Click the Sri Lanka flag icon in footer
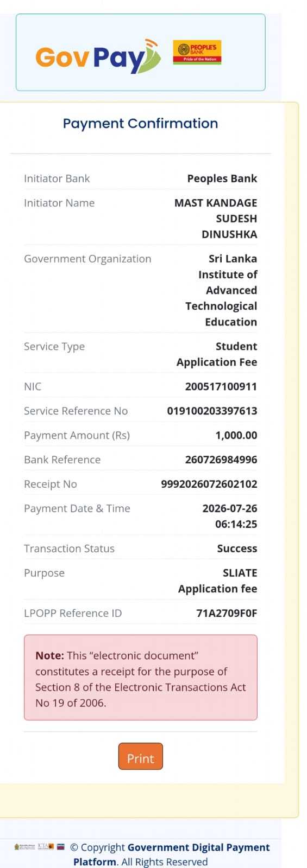 click(61, 846)
